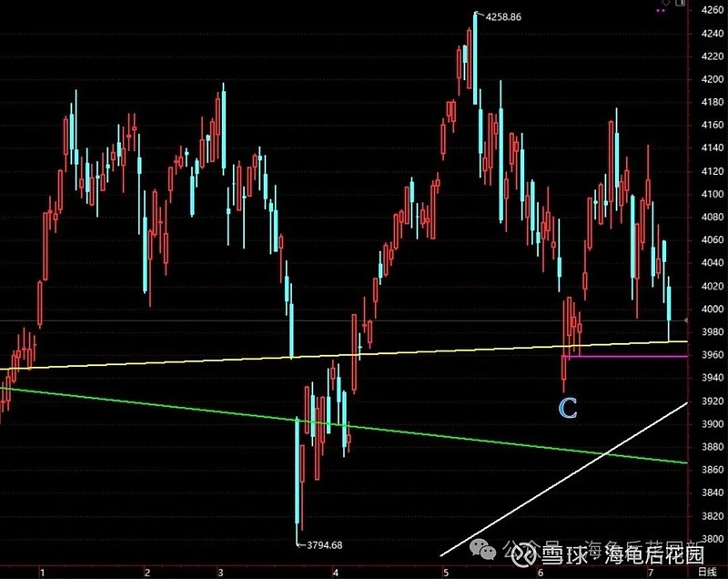Click the 4200 price axis label
Image resolution: width=728 pixels, height=579 pixels.
coord(713,79)
